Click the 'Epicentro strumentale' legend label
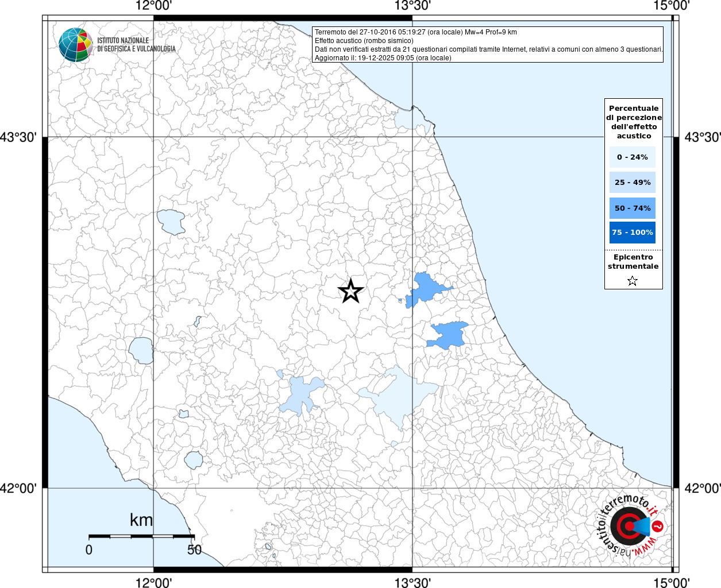The image size is (721, 588). (633, 262)
